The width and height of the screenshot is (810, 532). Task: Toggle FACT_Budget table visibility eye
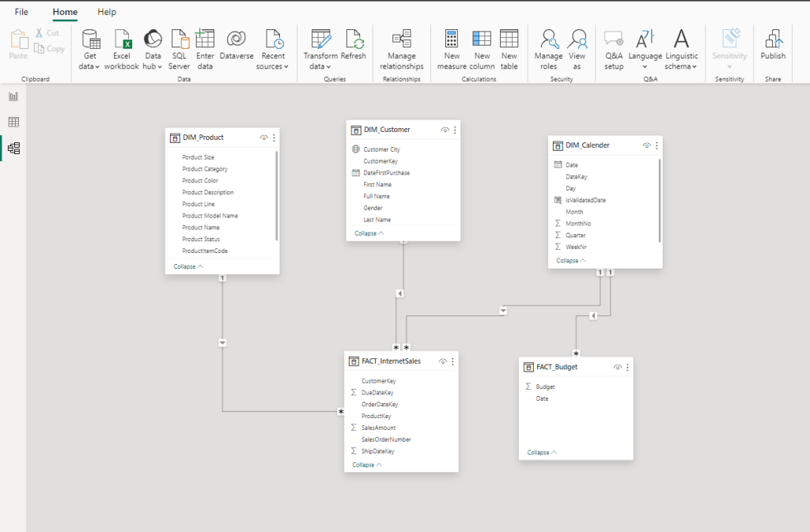point(617,368)
